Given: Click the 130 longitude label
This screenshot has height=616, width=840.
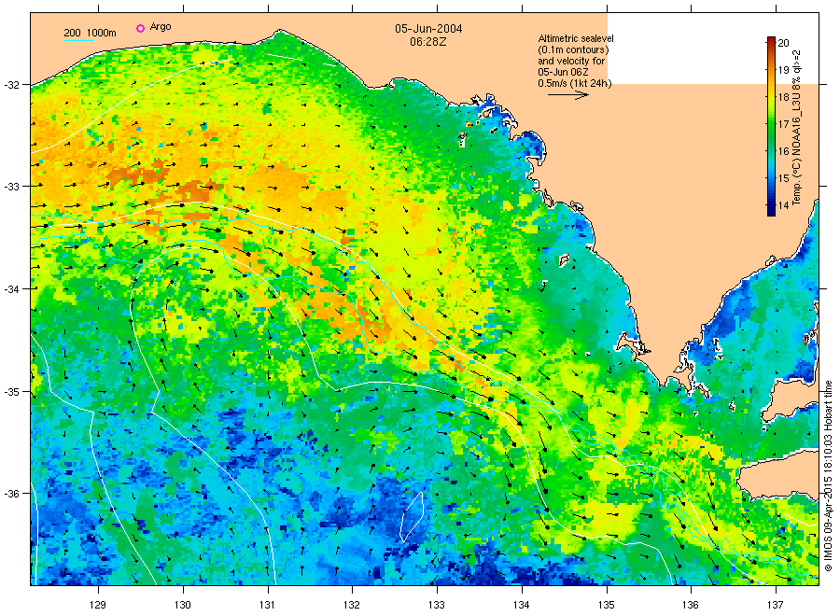Looking at the screenshot, I should (183, 606).
